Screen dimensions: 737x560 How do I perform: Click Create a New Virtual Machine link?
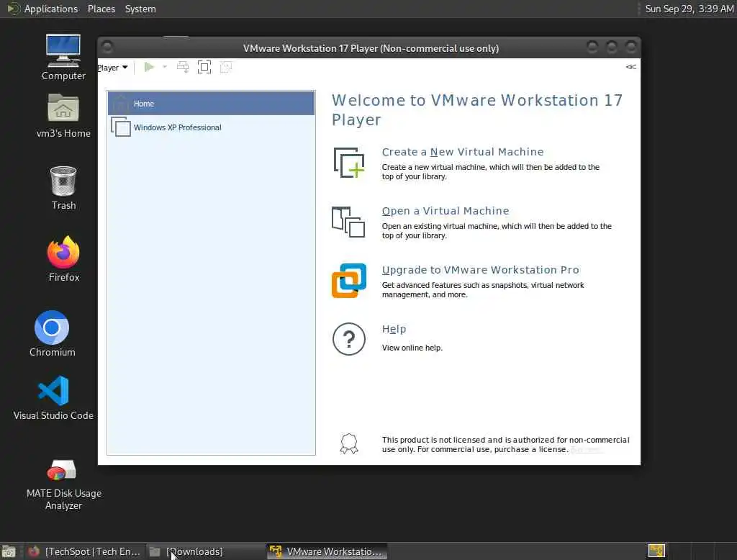(x=463, y=152)
